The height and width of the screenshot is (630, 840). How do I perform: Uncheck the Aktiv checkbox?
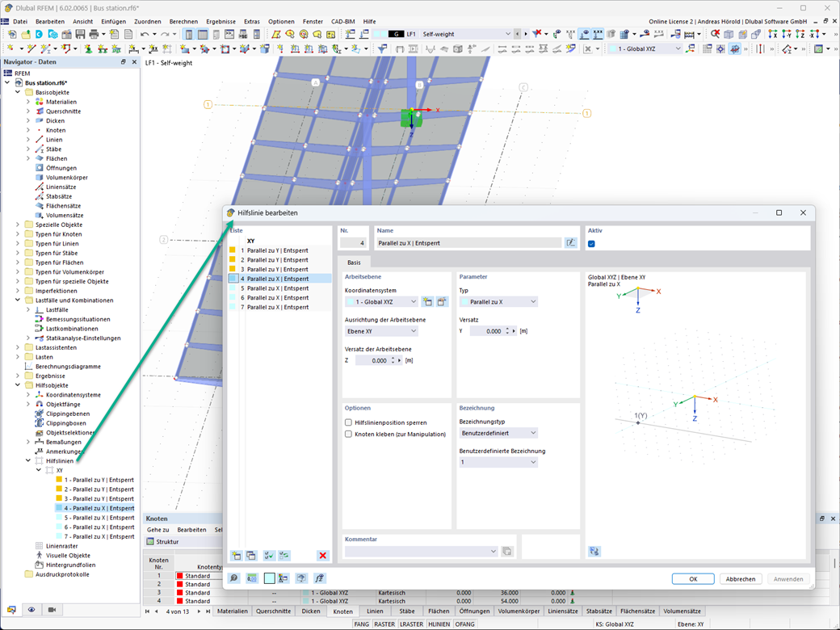click(591, 244)
